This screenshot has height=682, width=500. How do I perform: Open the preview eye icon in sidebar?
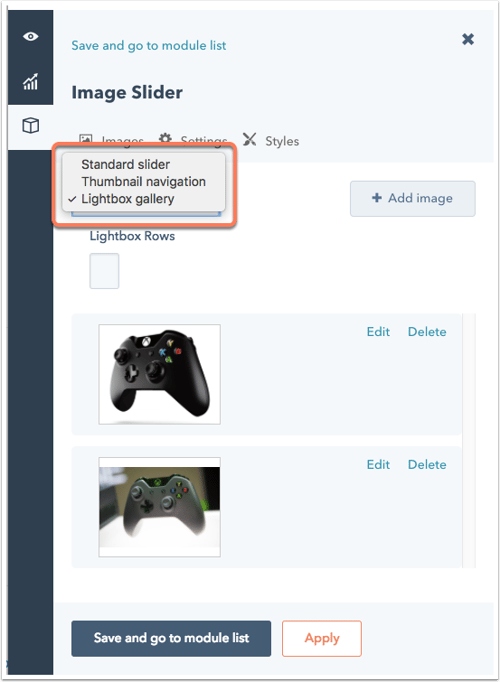coord(30,37)
